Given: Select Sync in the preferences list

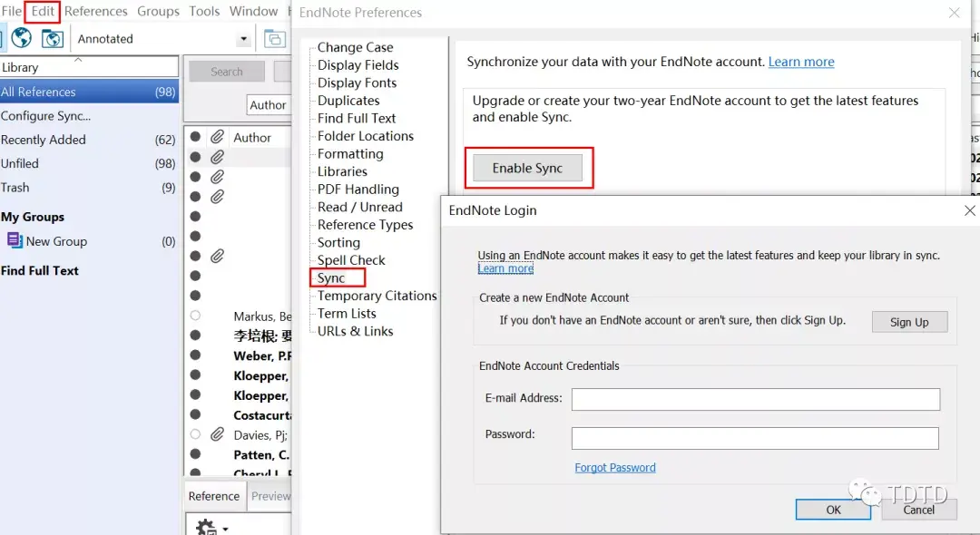Looking at the screenshot, I should (x=331, y=277).
